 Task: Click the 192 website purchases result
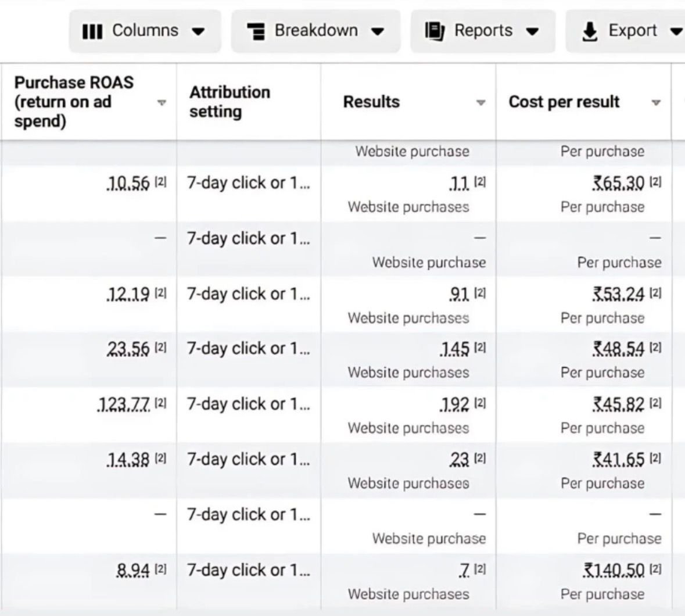click(454, 404)
